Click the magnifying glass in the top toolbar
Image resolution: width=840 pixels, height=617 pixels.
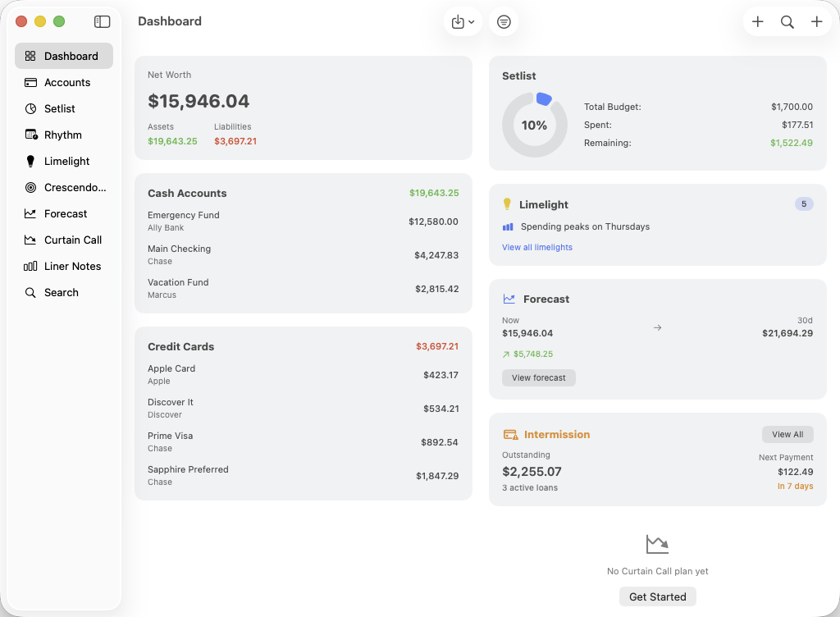point(787,21)
